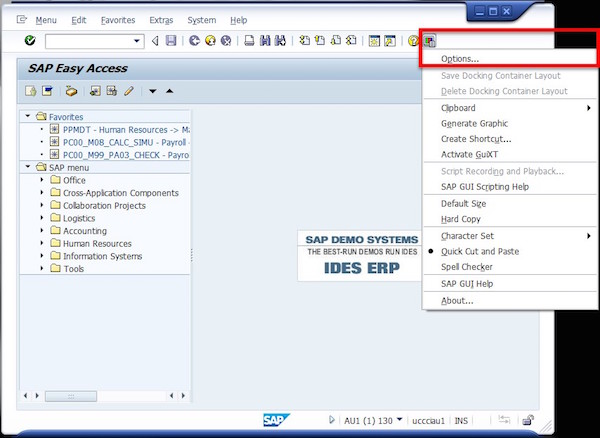The width and height of the screenshot is (600, 438).
Task: Click the pencil Change Favorites icon
Action: point(128,92)
